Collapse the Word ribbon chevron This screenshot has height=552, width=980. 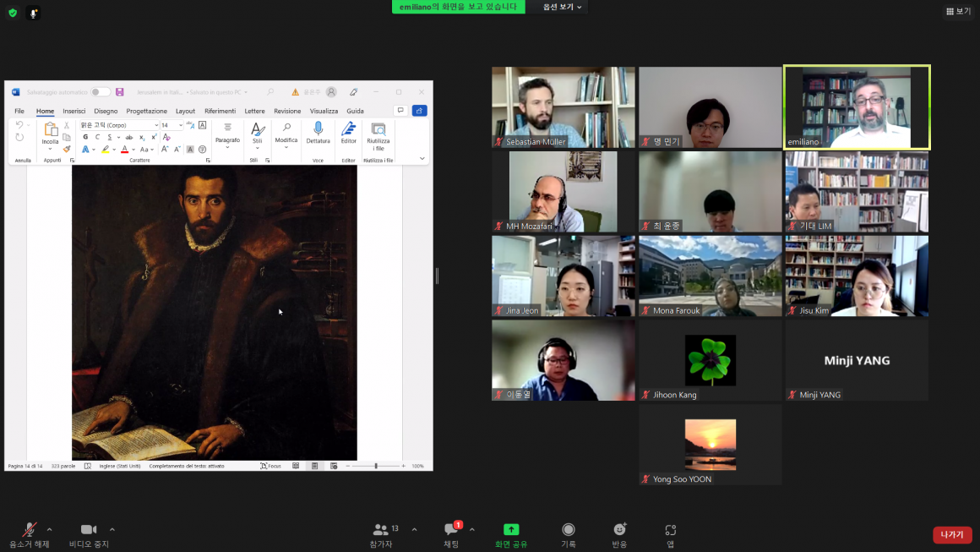(422, 159)
